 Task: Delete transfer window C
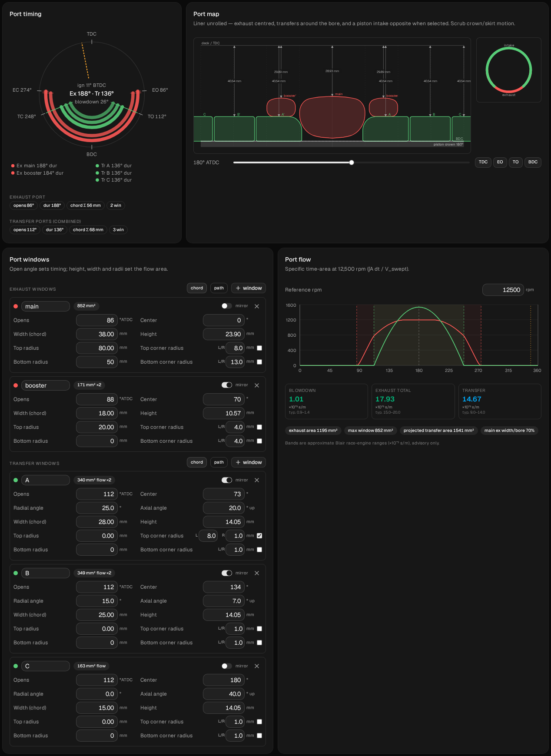(257, 666)
